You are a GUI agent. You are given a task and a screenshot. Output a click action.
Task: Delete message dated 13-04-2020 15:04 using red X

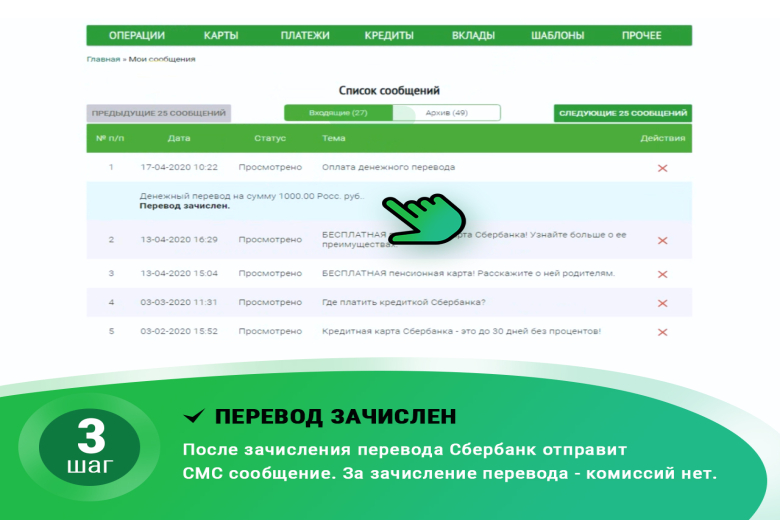pos(662,274)
